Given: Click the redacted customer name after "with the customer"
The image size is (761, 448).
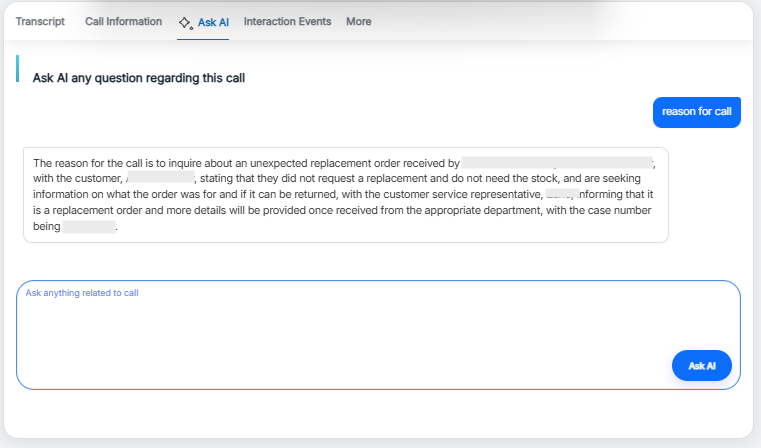Looking at the screenshot, I should [x=160, y=179].
